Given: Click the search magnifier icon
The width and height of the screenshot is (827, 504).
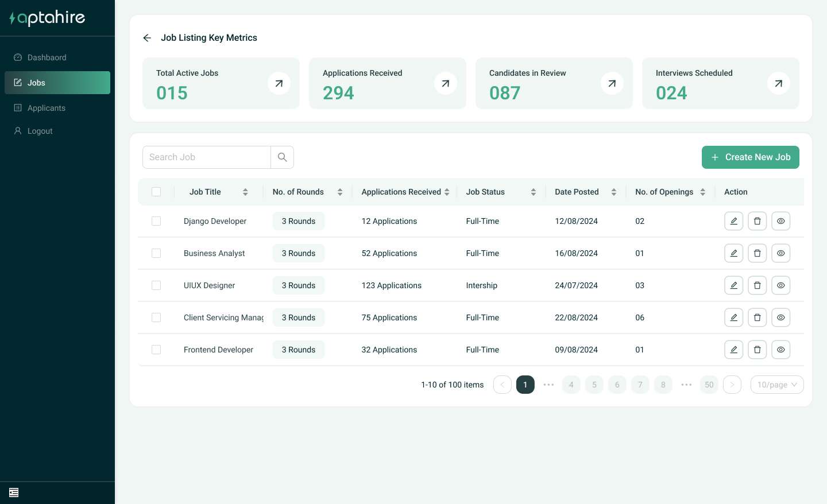Looking at the screenshot, I should pyautogui.click(x=282, y=157).
